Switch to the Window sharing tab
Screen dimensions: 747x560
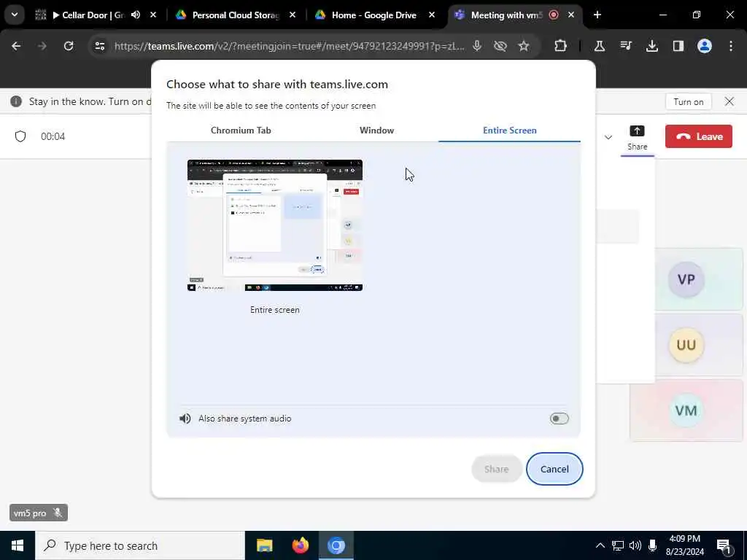[376, 131]
